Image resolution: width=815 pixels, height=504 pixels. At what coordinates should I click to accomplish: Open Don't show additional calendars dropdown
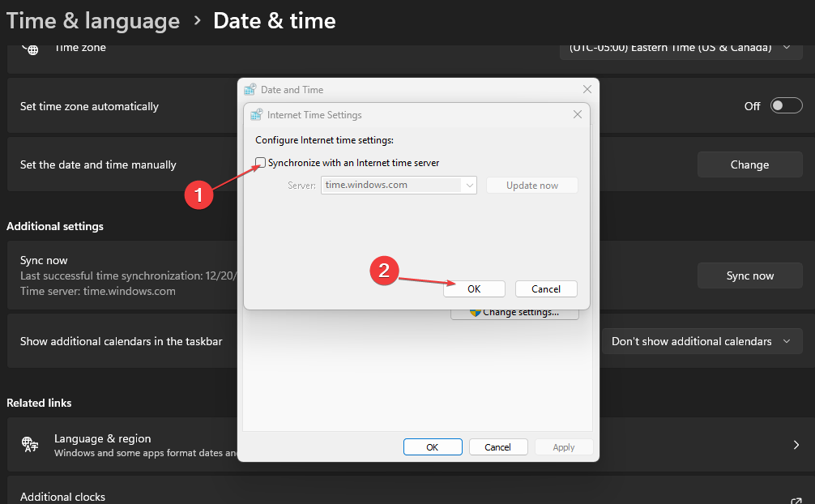coord(702,341)
